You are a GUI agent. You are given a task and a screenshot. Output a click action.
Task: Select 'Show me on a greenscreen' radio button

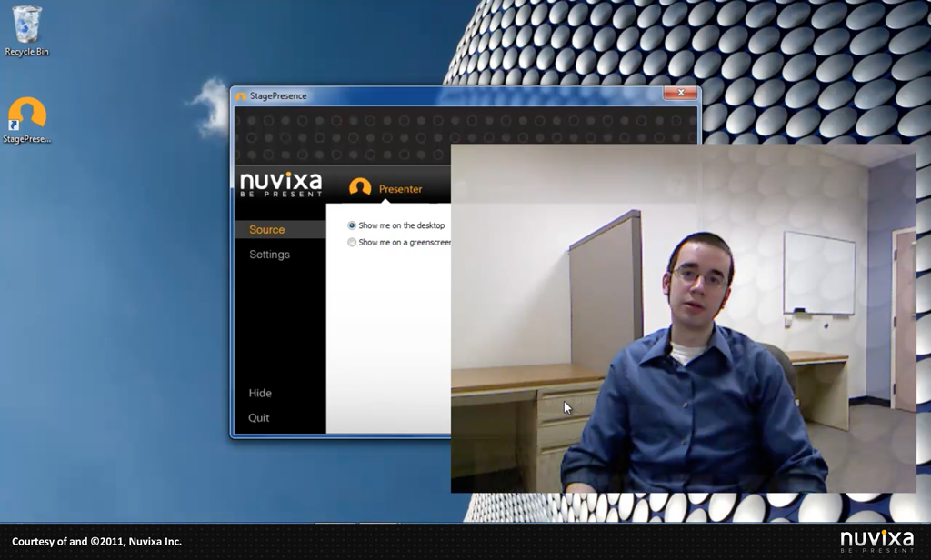352,243
